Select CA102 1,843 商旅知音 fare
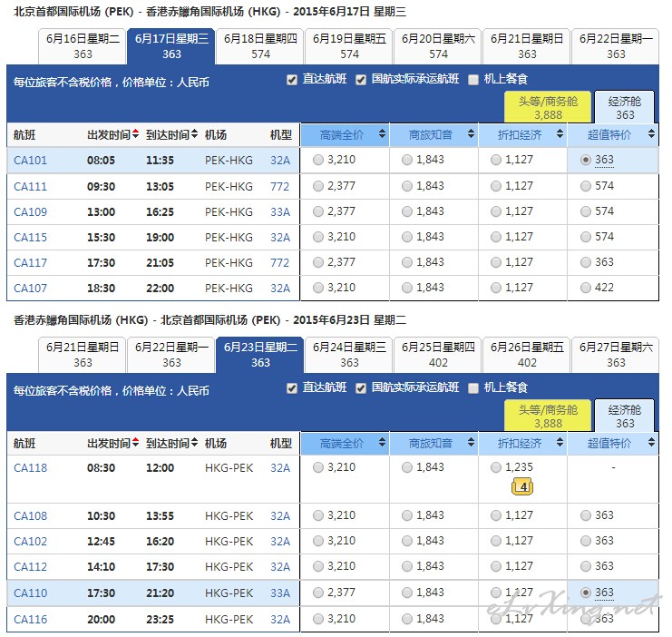 coord(407,541)
